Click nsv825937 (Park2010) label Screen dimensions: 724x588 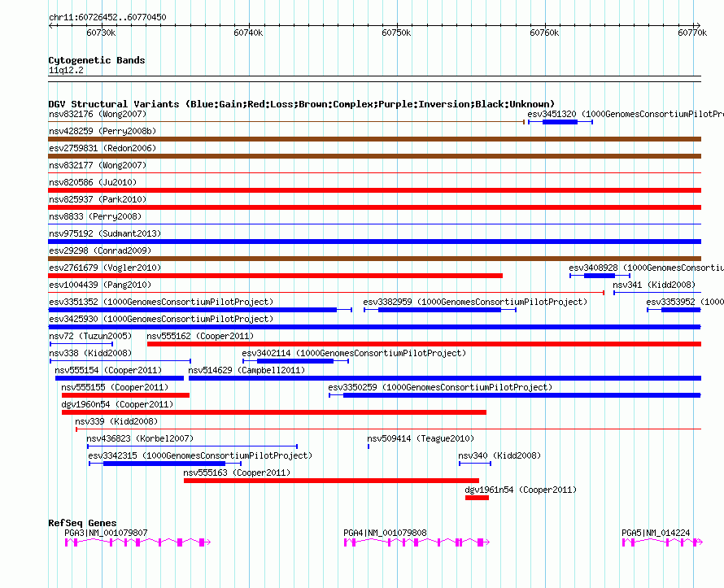click(98, 199)
